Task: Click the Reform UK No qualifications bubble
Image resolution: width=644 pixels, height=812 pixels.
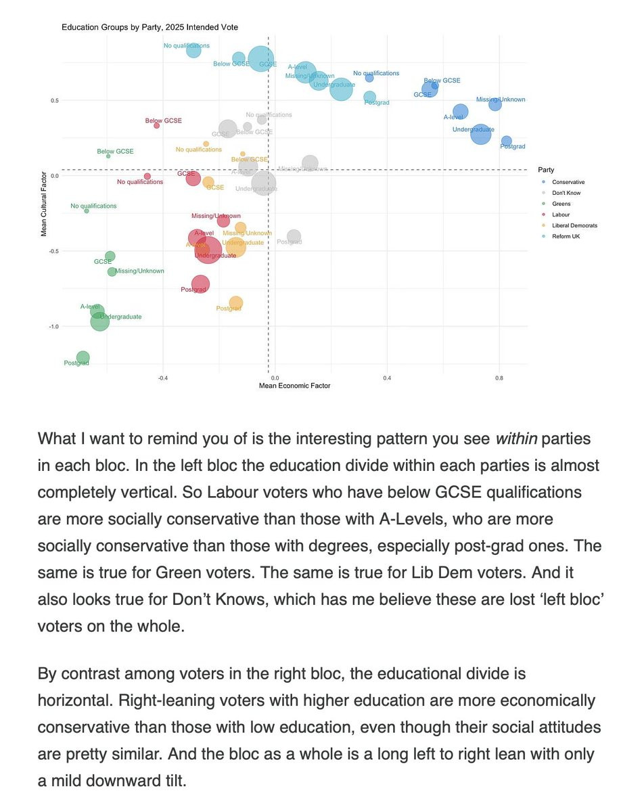Action: point(193,50)
